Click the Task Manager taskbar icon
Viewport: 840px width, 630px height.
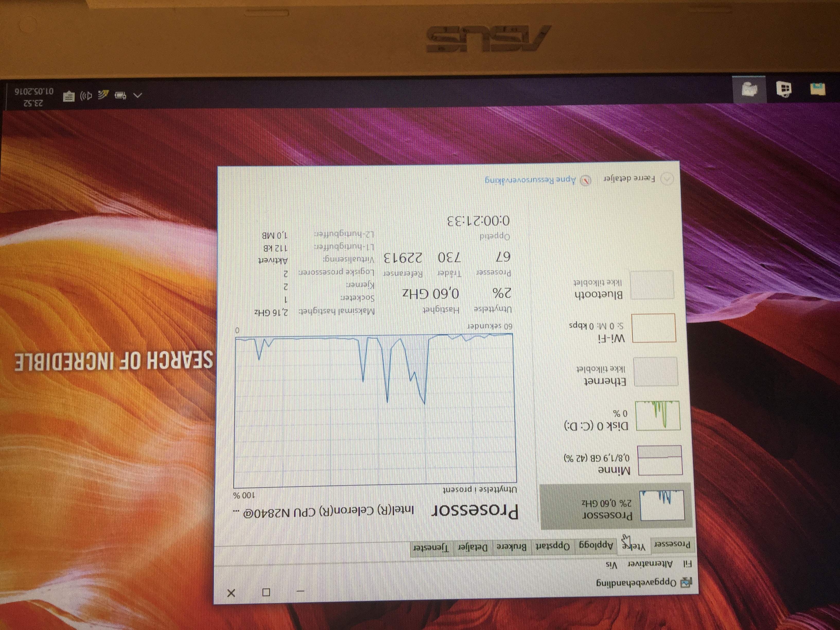coord(749,90)
